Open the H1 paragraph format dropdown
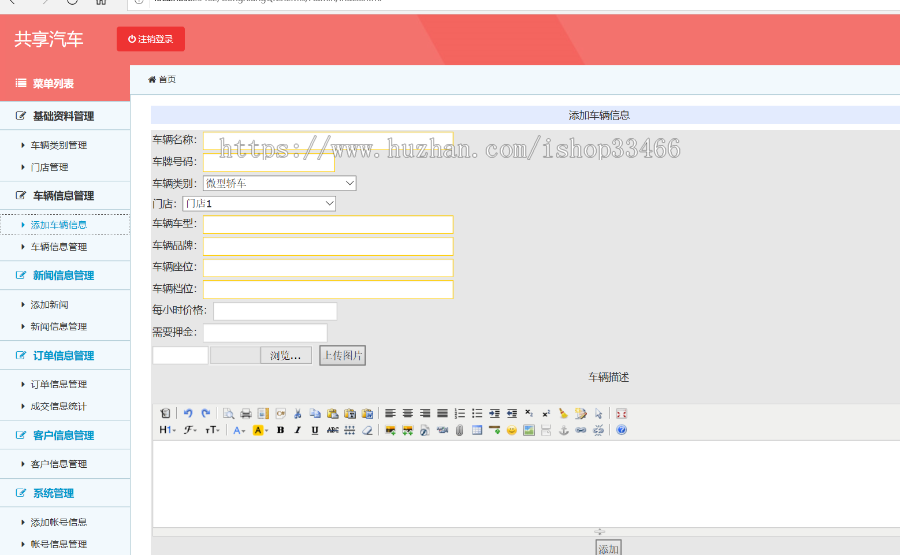 coord(167,430)
